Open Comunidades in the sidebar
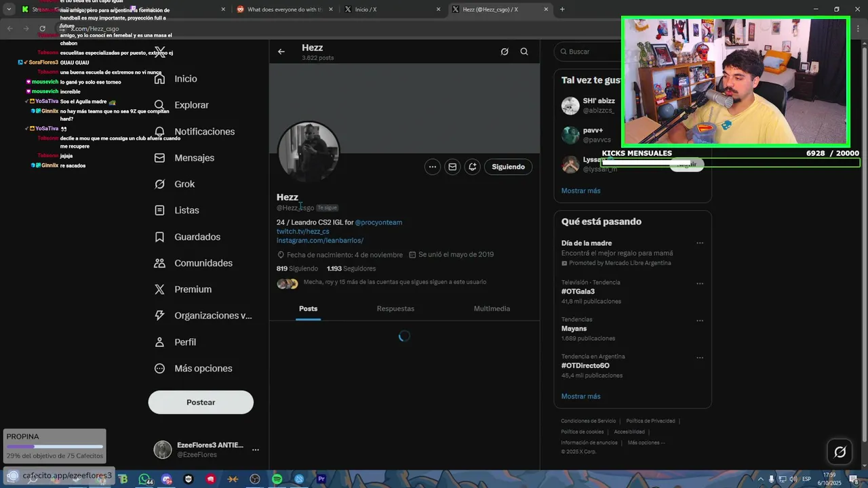868x488 pixels. 194,263
